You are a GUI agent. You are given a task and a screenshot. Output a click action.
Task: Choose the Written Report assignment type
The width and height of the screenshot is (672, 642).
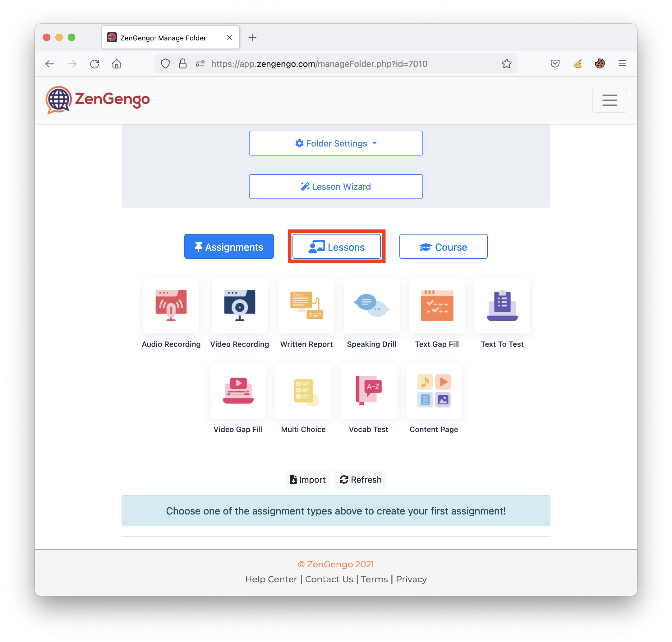[306, 305]
